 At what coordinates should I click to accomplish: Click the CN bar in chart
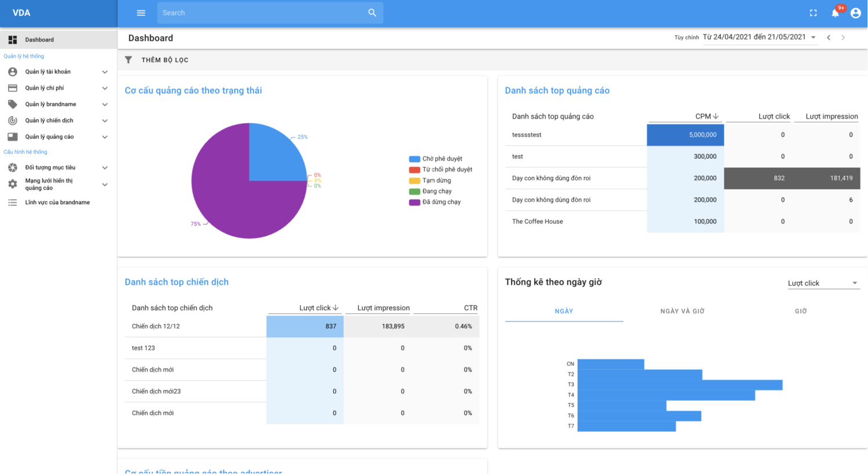[x=610, y=364]
